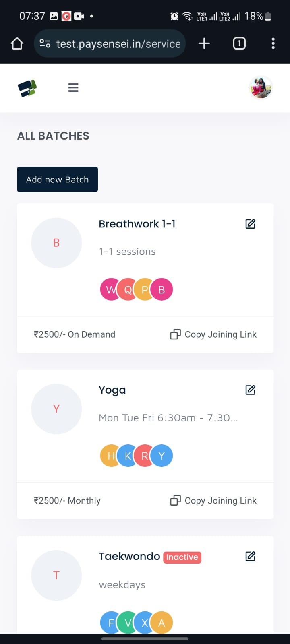Click Add new Batch button
Screen dimensions: 290x644
coord(57,180)
